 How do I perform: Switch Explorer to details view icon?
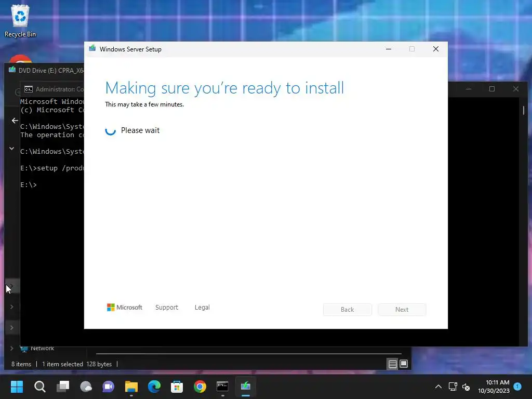(393, 364)
